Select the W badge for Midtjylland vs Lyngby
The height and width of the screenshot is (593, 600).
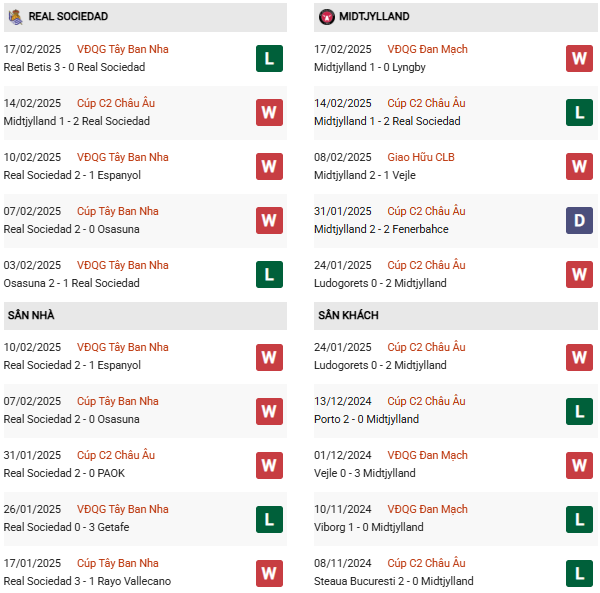(579, 58)
